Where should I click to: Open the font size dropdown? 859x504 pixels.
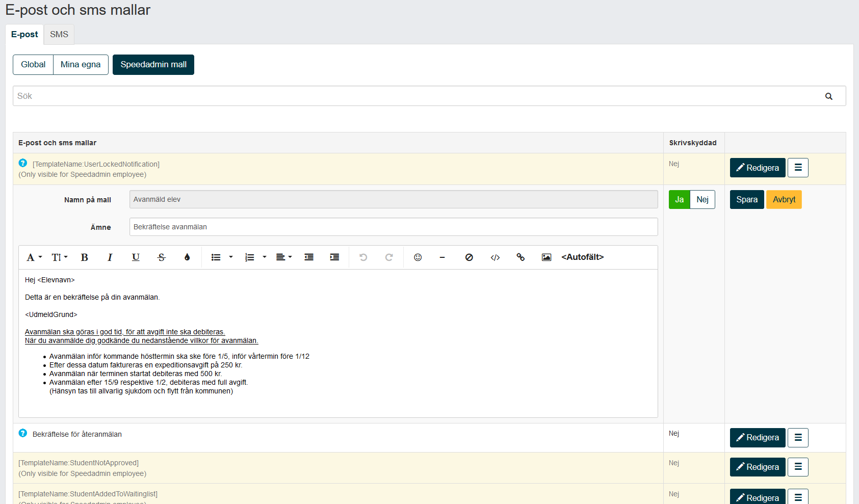coord(60,257)
